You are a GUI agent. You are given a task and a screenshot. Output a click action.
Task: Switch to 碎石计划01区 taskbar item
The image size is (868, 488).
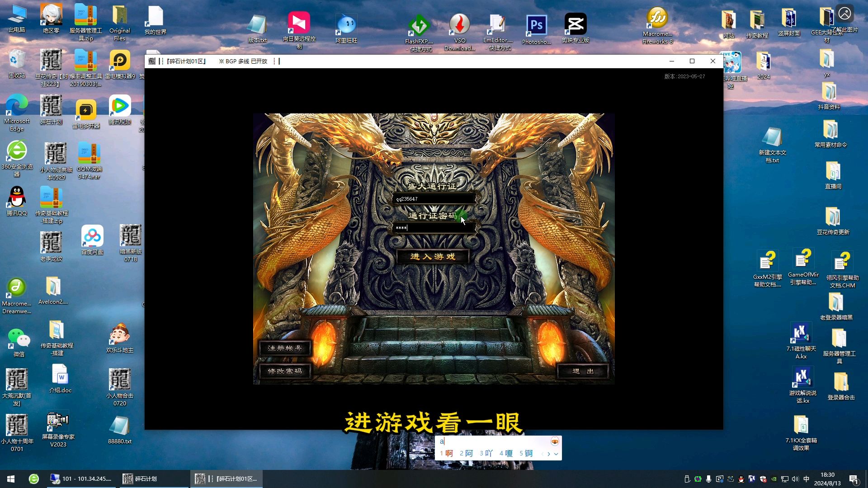tap(226, 479)
